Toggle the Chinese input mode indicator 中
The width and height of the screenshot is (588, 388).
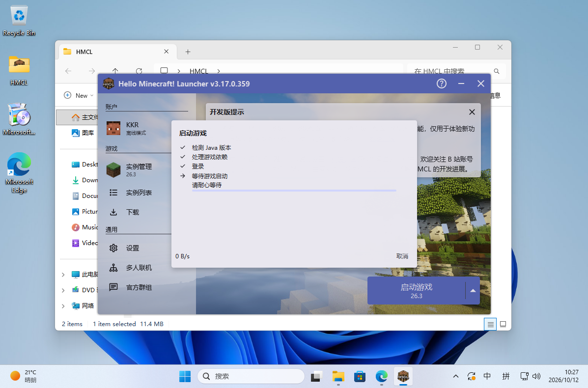click(x=487, y=376)
